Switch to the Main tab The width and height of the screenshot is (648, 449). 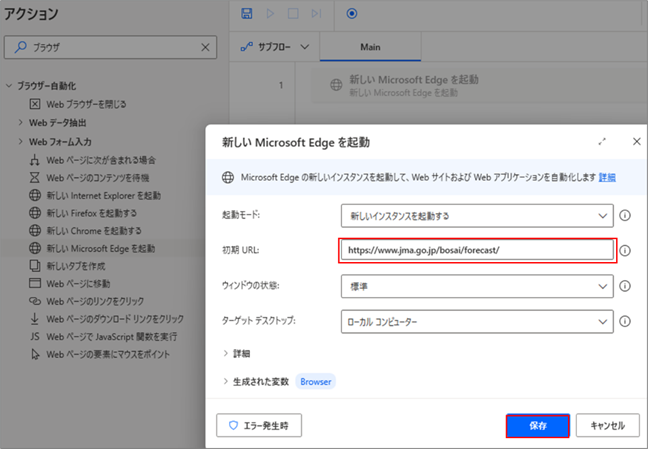point(370,47)
